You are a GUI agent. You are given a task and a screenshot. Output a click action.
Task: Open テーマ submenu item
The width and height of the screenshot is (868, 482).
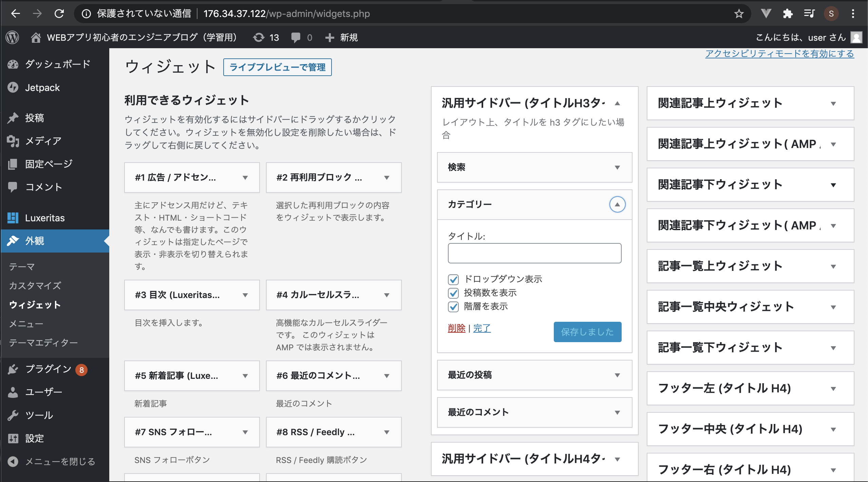[22, 267]
